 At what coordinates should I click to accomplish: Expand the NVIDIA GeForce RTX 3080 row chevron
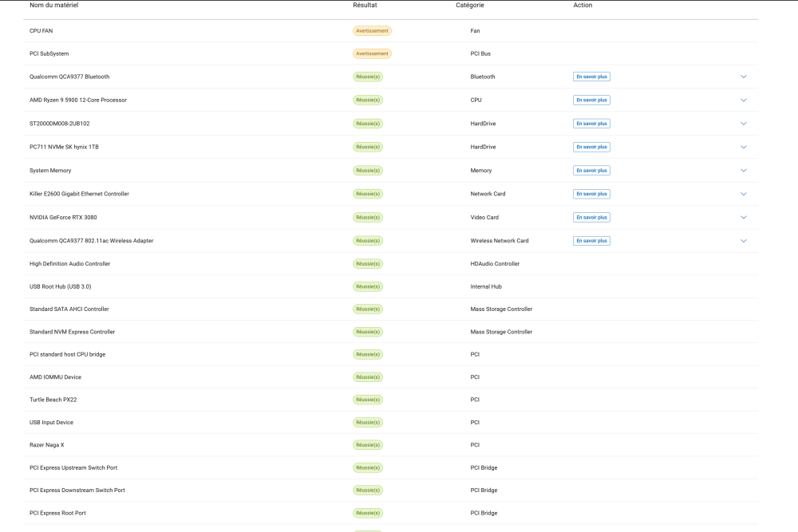[744, 217]
